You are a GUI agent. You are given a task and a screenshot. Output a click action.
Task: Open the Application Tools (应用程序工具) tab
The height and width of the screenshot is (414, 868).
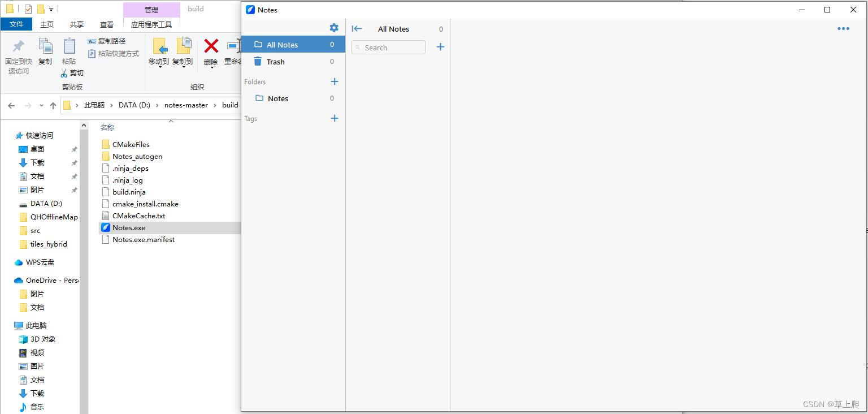click(x=151, y=24)
